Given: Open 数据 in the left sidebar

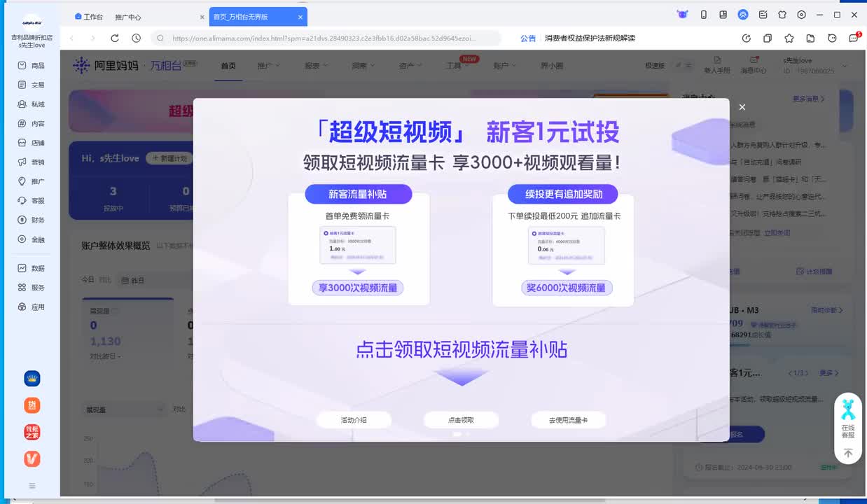Looking at the screenshot, I should (x=32, y=268).
